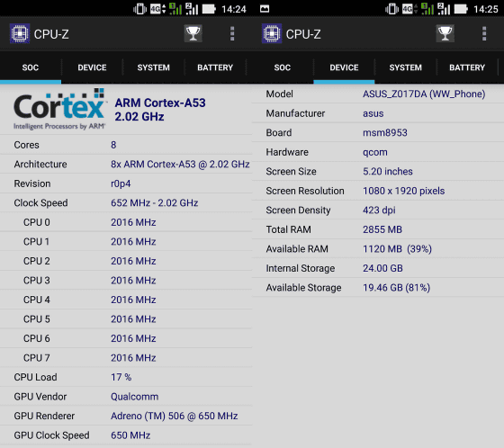Open the BATTERY tab in the right screen

[467, 67]
